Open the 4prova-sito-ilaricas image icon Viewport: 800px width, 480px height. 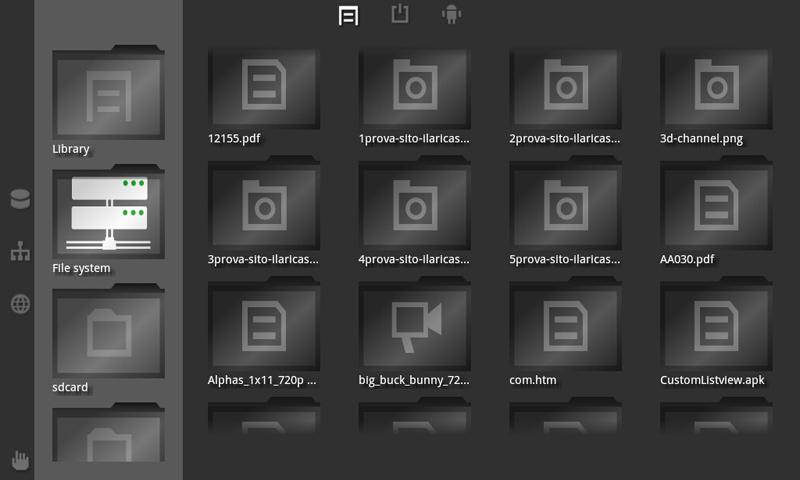point(414,207)
